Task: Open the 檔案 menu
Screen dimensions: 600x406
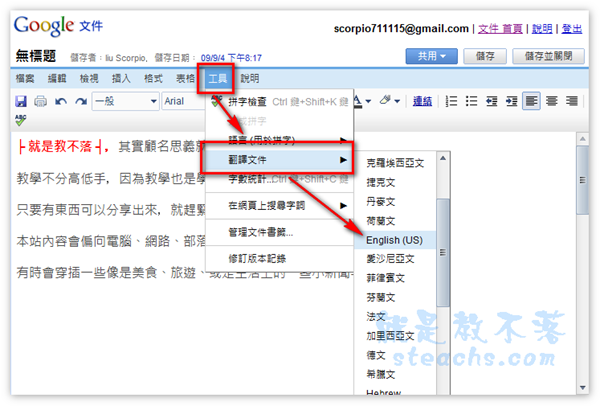Action: coord(25,78)
